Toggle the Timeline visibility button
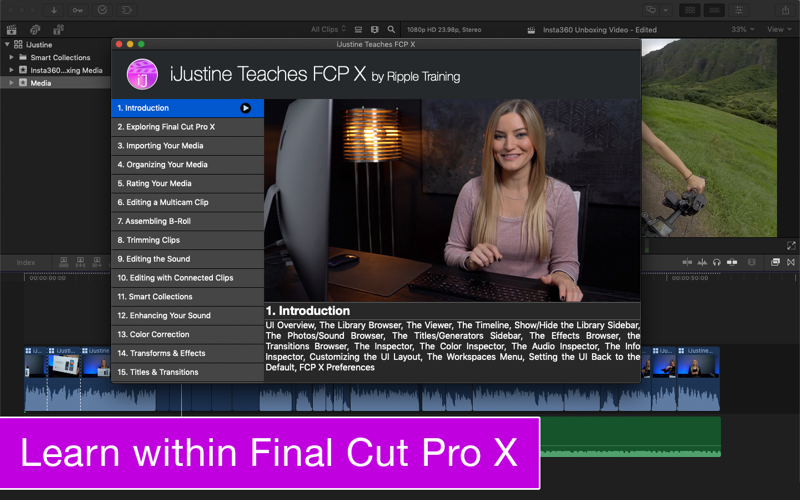 (x=714, y=10)
